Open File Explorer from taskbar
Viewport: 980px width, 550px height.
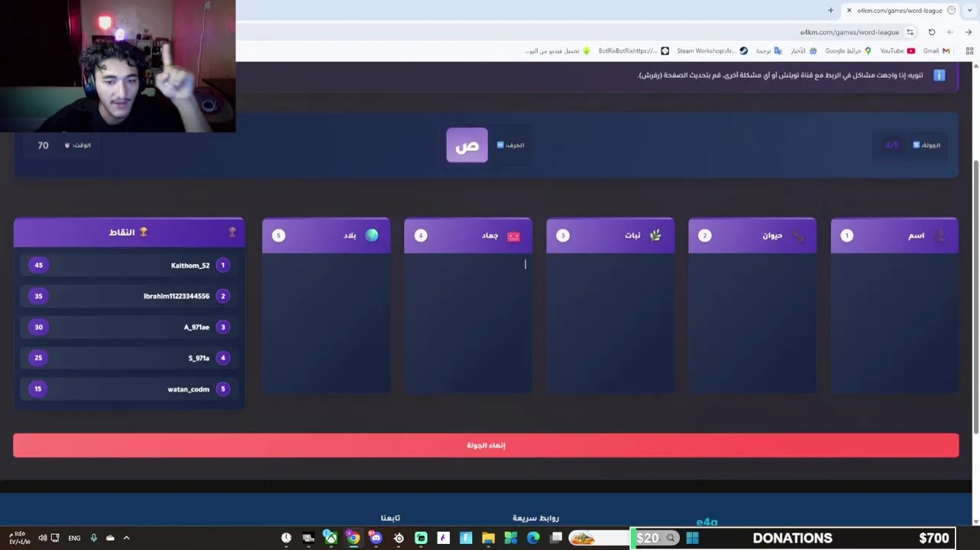coord(488,538)
